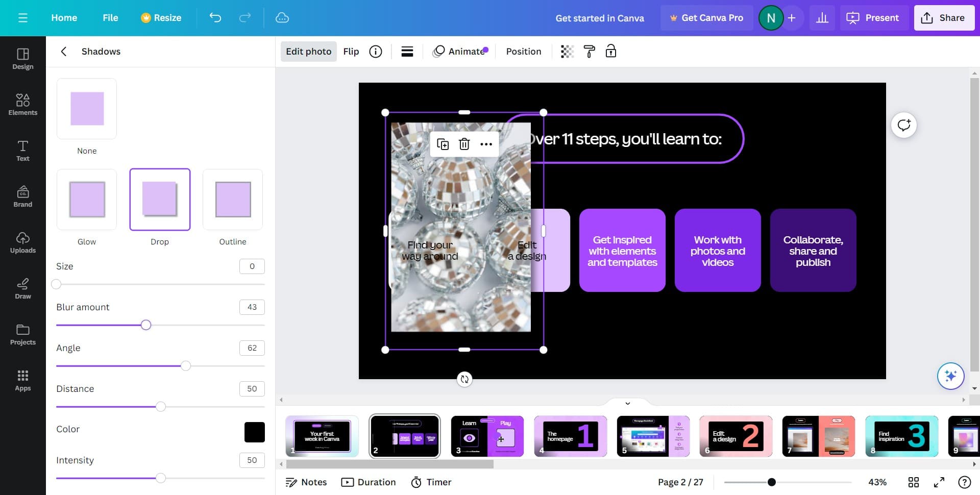Screen dimensions: 980x495
Task: Duplicate the selected image element
Action: point(443,144)
